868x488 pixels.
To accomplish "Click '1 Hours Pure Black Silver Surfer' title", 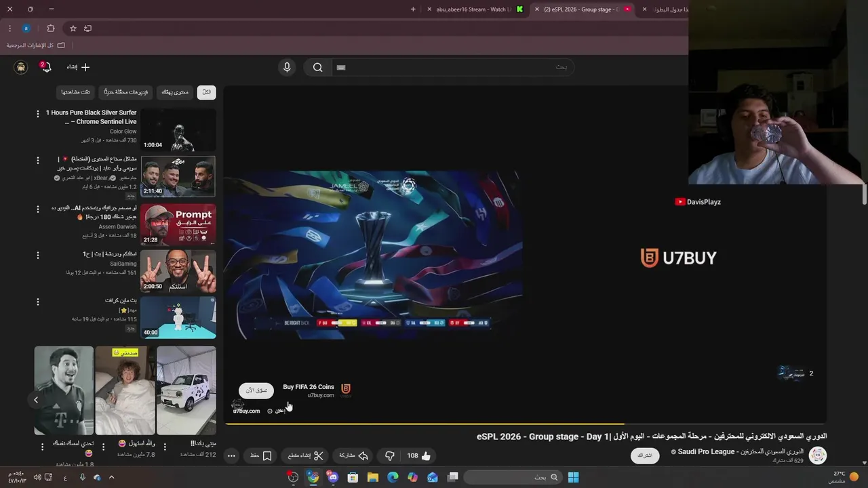I will pos(92,117).
